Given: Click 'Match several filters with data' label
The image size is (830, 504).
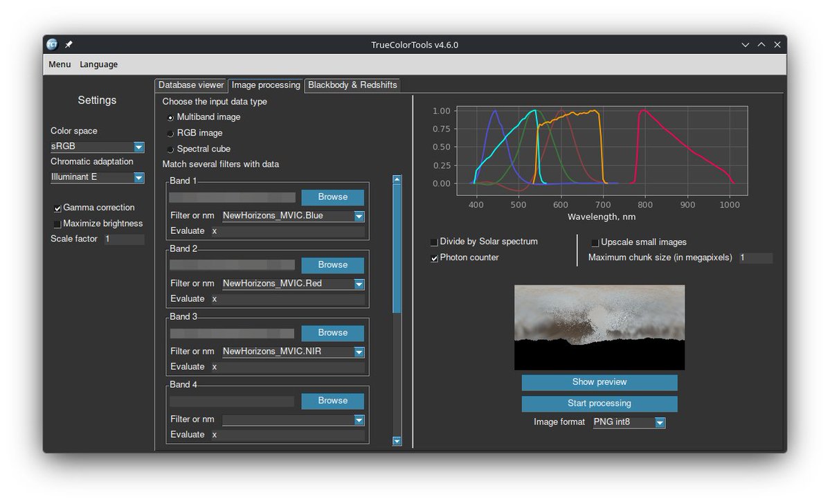Looking at the screenshot, I should click(221, 164).
